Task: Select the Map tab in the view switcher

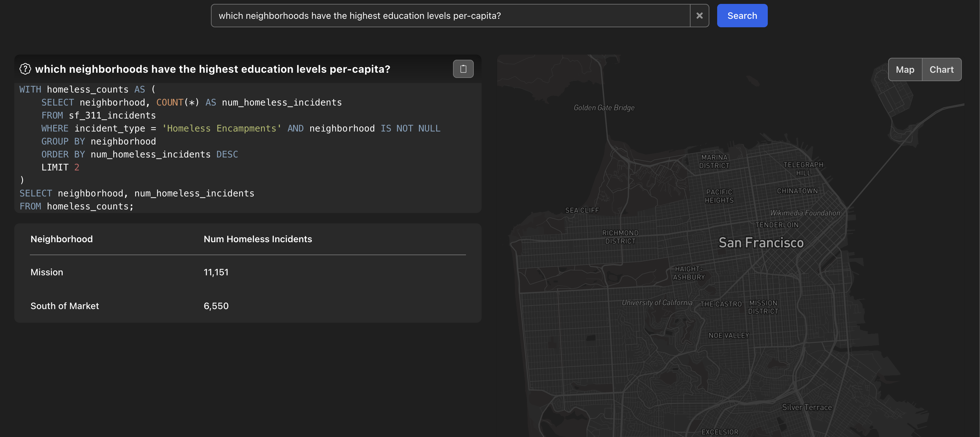Action: (x=905, y=69)
